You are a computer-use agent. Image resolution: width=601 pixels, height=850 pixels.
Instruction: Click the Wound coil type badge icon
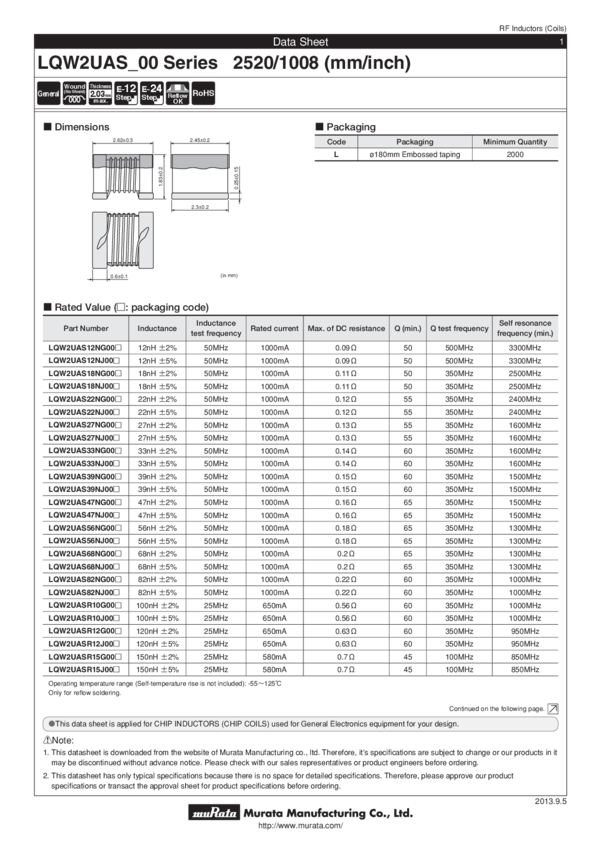pos(74,93)
